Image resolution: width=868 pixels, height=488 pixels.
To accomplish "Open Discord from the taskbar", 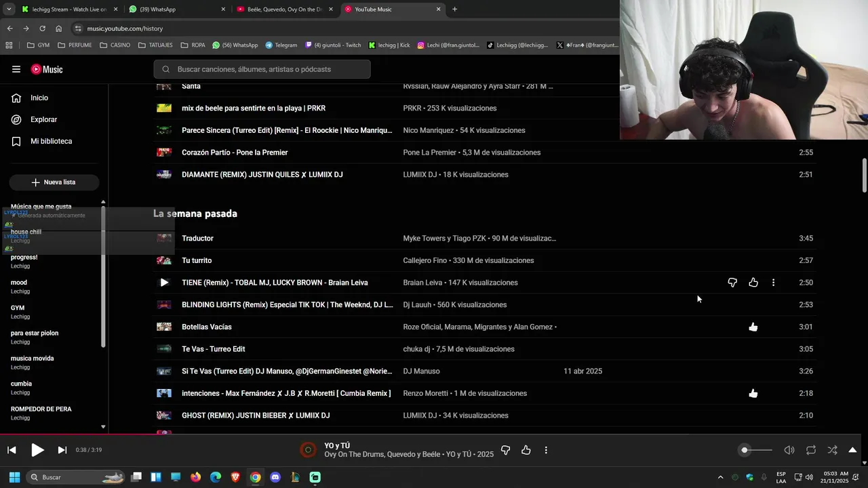I will (x=275, y=477).
